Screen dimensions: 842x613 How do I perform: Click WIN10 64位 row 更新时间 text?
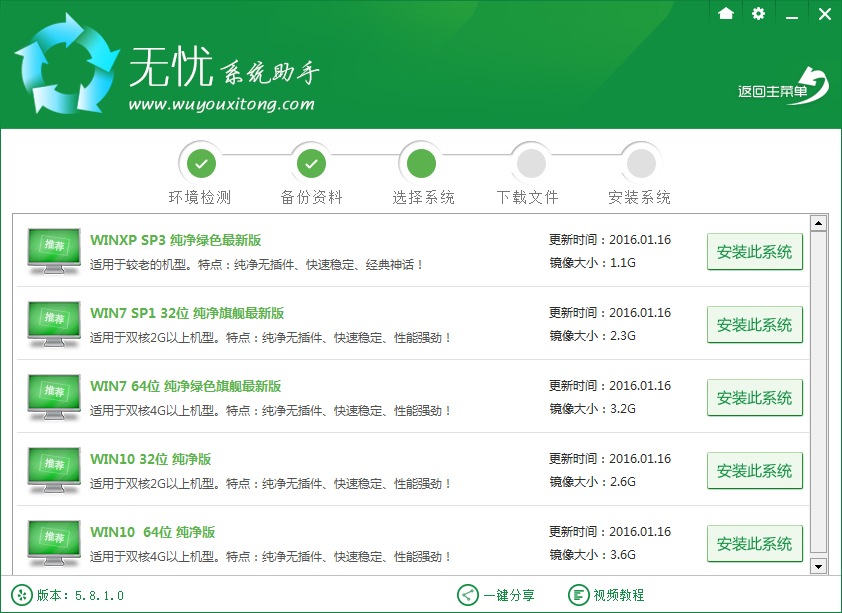click(x=610, y=531)
